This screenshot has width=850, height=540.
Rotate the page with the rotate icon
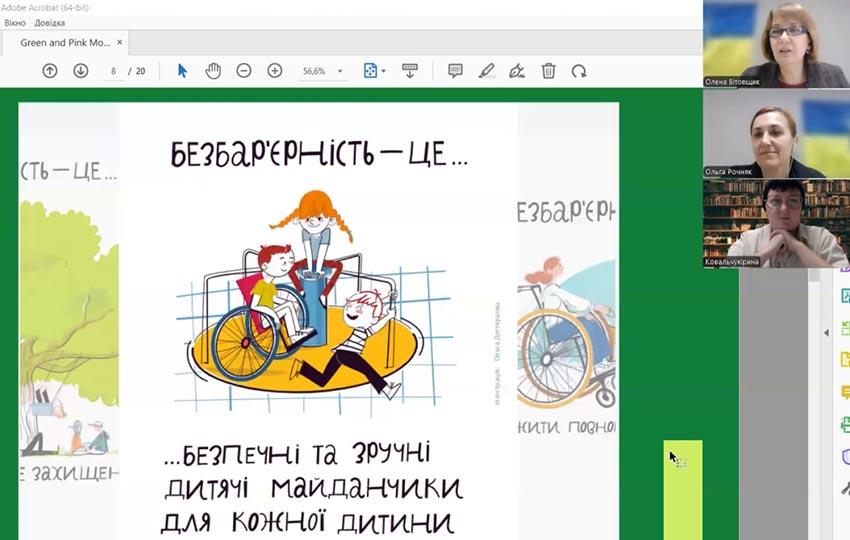coord(579,71)
